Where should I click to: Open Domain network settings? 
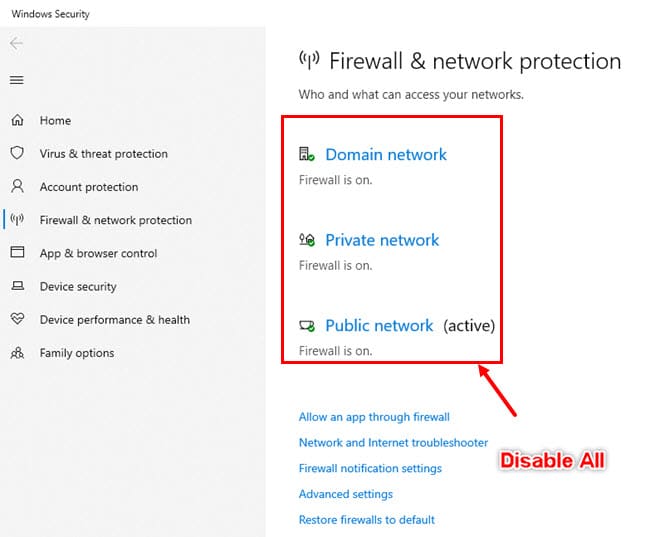click(386, 155)
